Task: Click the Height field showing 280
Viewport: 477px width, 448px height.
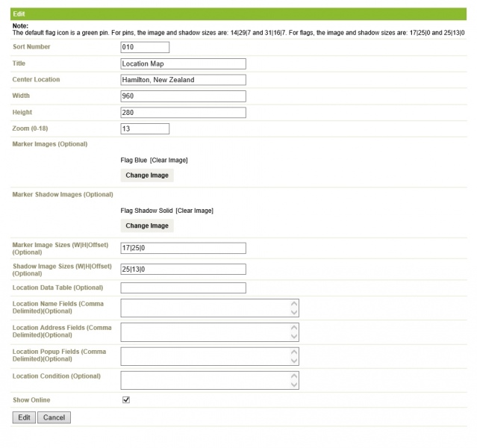Action: 183,113
